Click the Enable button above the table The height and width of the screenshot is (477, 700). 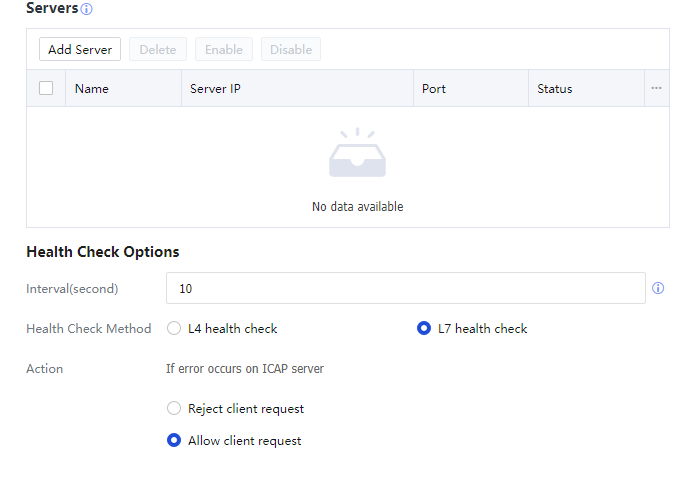pos(224,49)
